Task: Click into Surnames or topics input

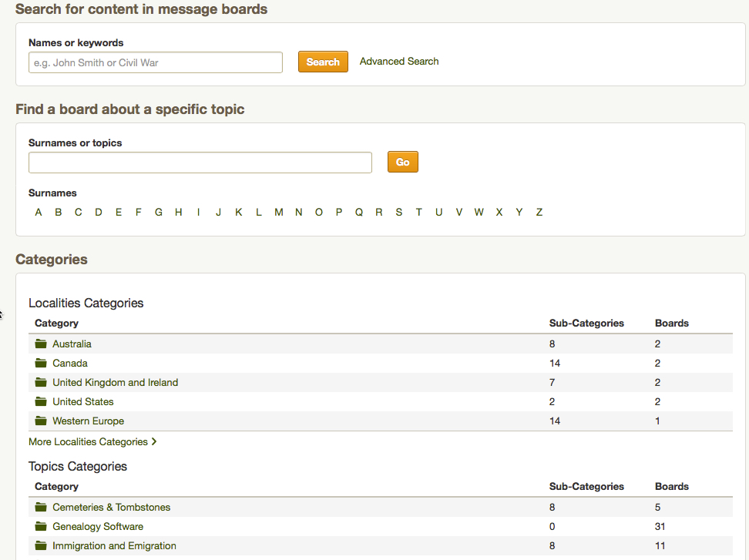Action: point(200,163)
